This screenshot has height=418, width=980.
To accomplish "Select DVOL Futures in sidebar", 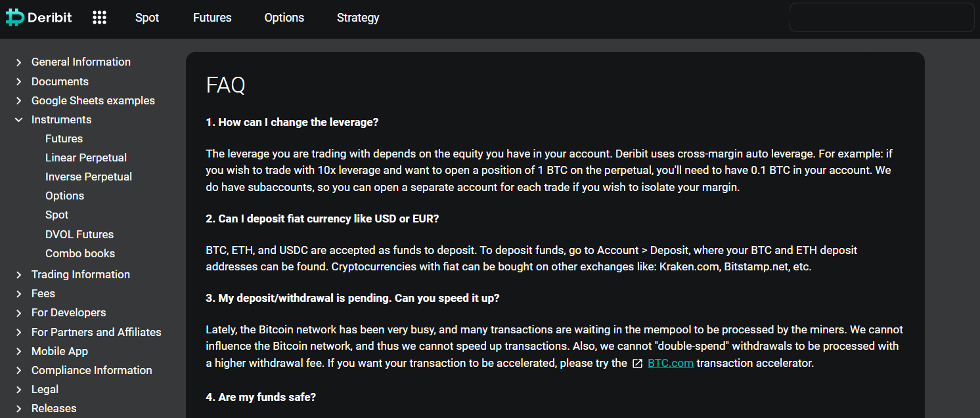I will (x=79, y=234).
